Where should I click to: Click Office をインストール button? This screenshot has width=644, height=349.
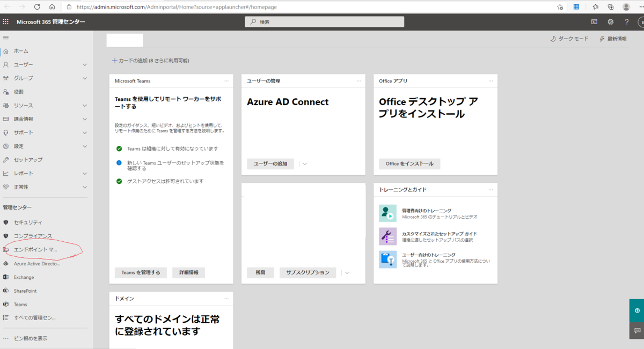tap(409, 164)
